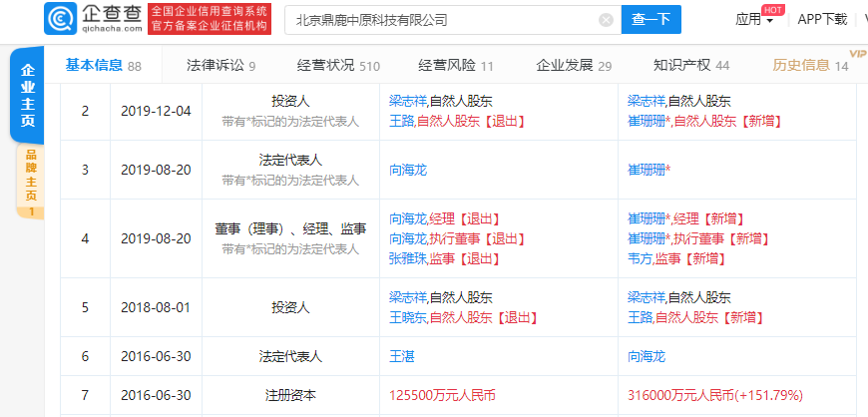The height and width of the screenshot is (417, 868).
Task: Select the 2019-12-04 date cell
Action: point(156,111)
